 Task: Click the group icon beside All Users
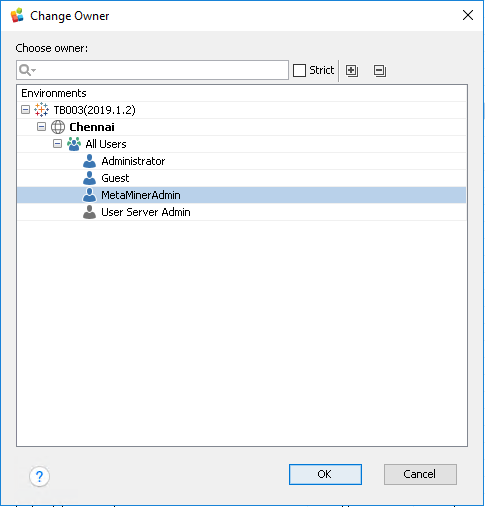coord(74,144)
